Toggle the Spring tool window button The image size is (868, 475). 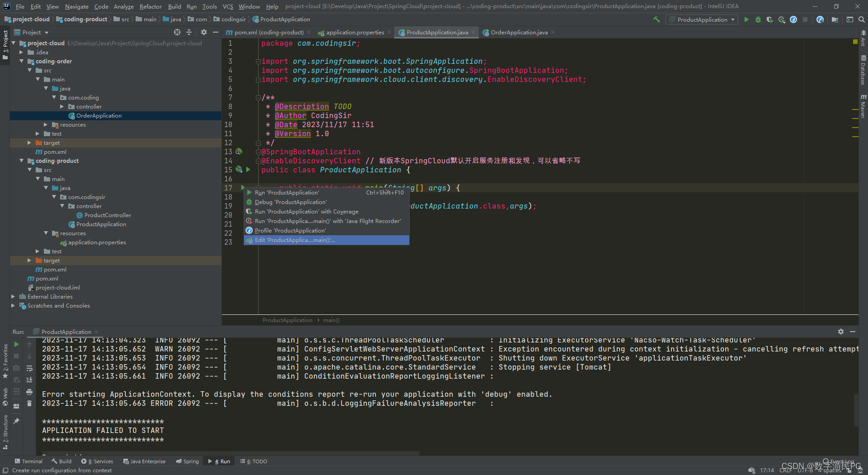[x=187, y=461]
